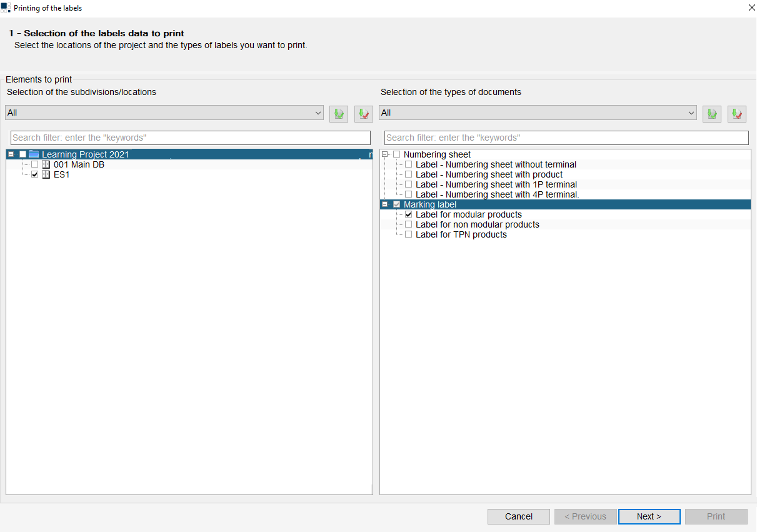Click the database icon next to ES1
This screenshot has height=532, width=757.
click(x=46, y=174)
